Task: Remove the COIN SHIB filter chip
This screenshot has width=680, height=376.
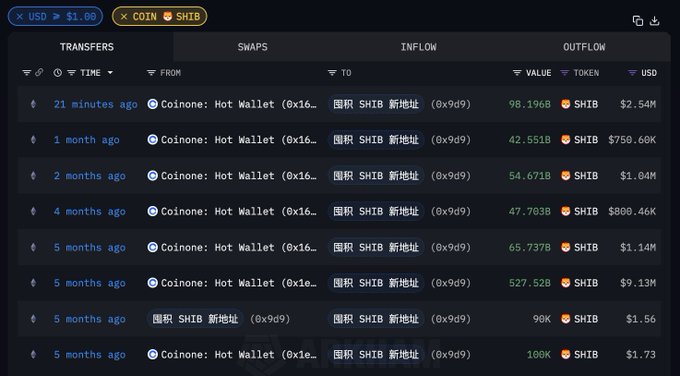Action: coord(124,16)
